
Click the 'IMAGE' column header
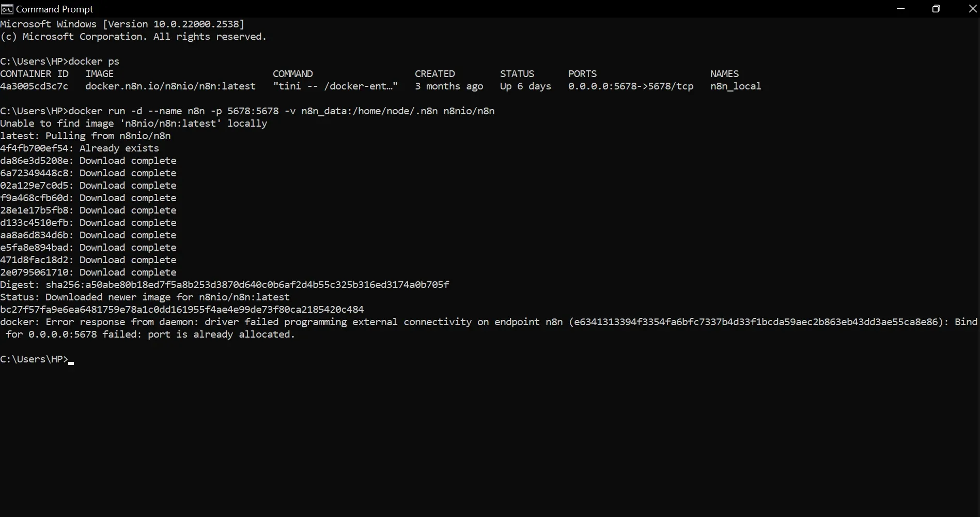[99, 74]
